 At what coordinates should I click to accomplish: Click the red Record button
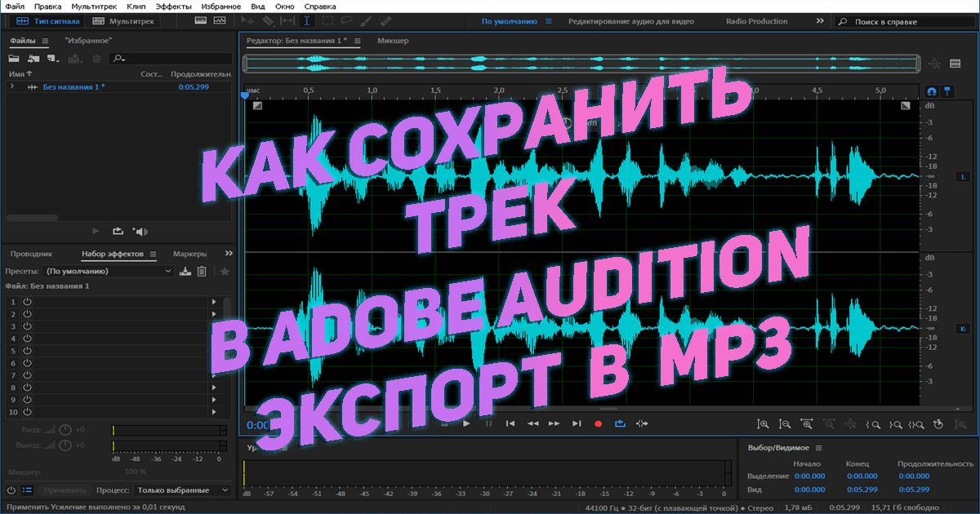[598, 423]
